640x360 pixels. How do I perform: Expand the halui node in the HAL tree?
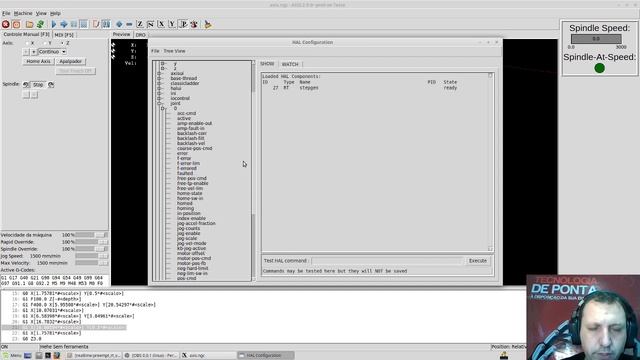[x=159, y=88]
